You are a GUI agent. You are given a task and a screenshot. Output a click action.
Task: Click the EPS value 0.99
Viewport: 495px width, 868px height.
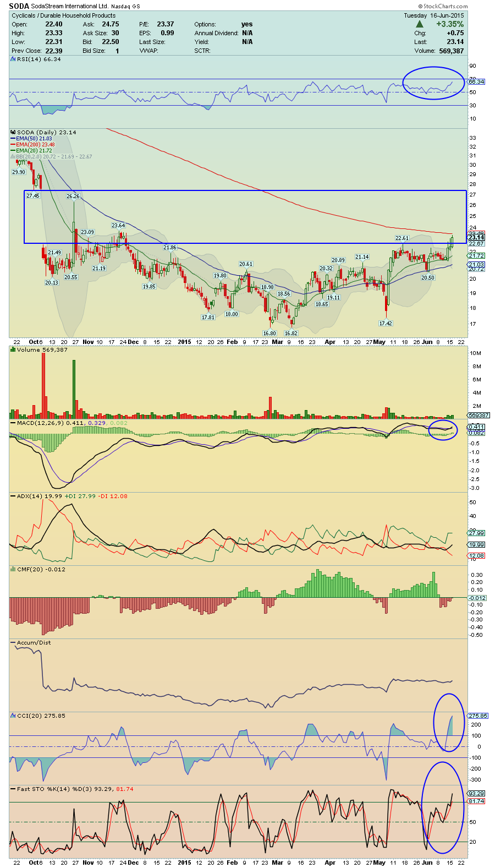pos(167,33)
